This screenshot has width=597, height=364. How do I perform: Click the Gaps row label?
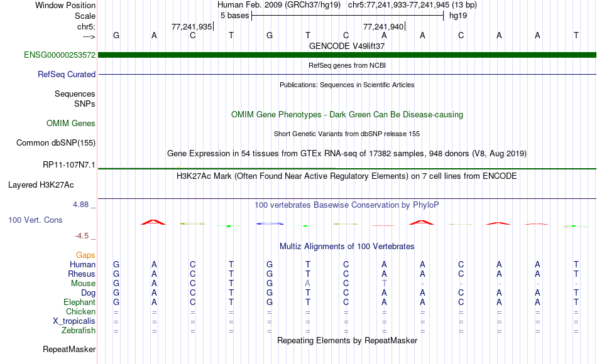click(85, 255)
